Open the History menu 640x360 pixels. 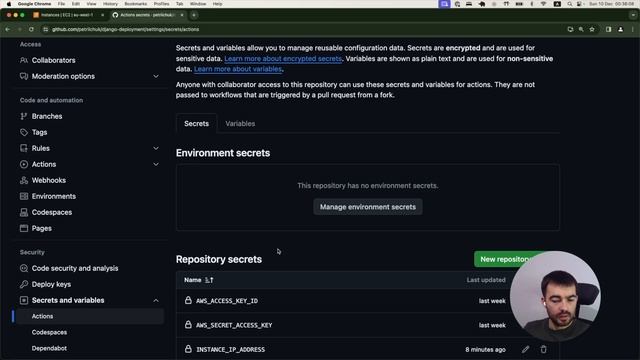coord(110,4)
